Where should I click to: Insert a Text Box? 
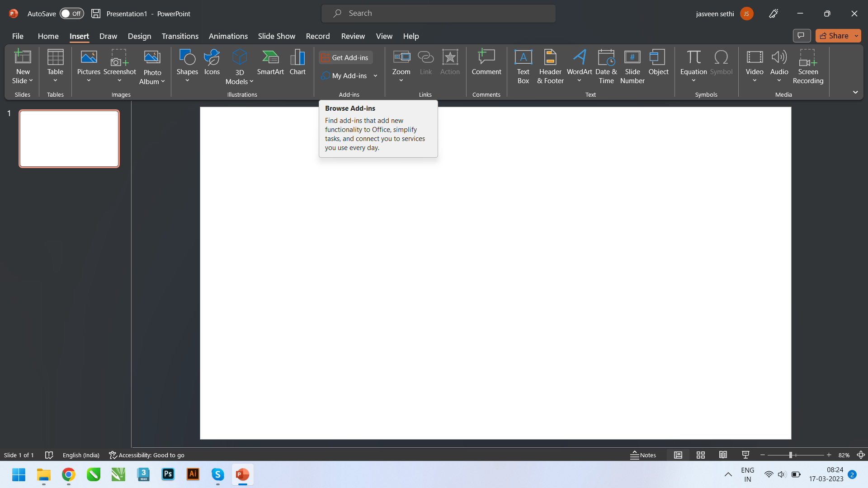click(x=523, y=66)
